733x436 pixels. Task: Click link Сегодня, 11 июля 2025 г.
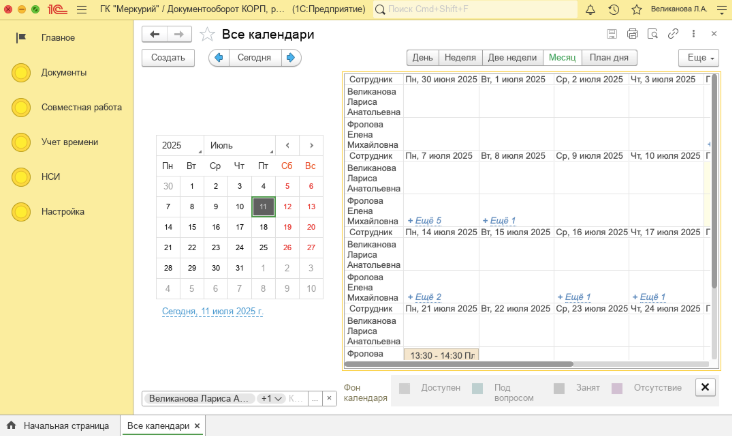pyautogui.click(x=212, y=312)
